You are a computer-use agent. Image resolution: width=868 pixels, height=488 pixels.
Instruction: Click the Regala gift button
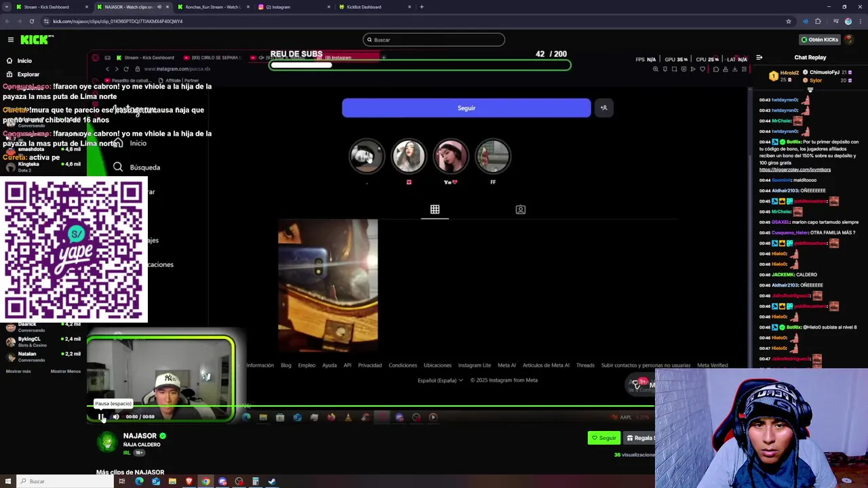tap(639, 438)
